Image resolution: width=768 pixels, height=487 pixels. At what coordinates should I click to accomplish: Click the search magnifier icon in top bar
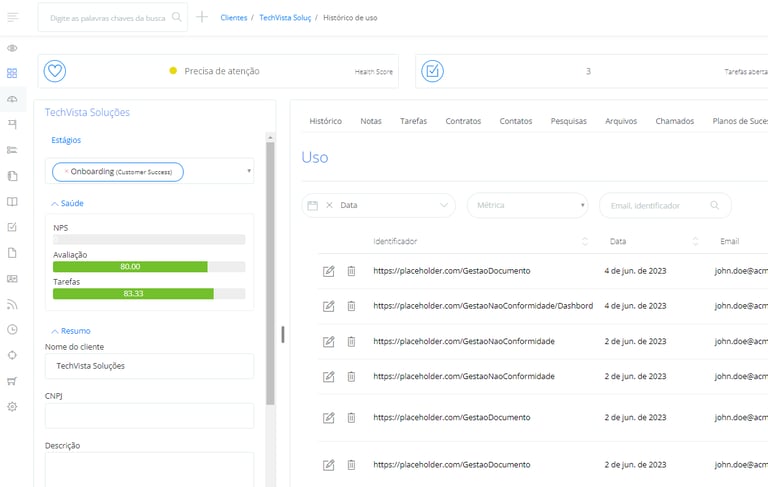coord(177,17)
